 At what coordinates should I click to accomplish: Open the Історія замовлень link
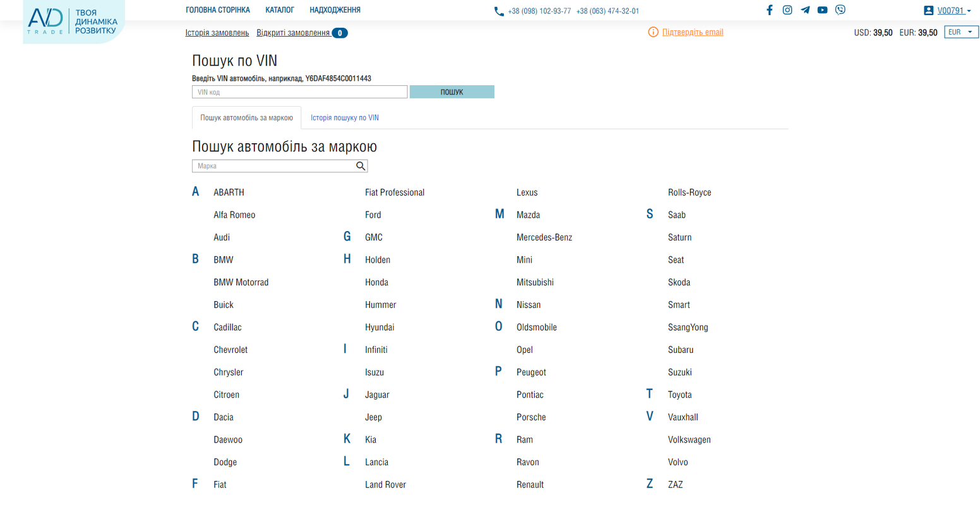tap(217, 33)
